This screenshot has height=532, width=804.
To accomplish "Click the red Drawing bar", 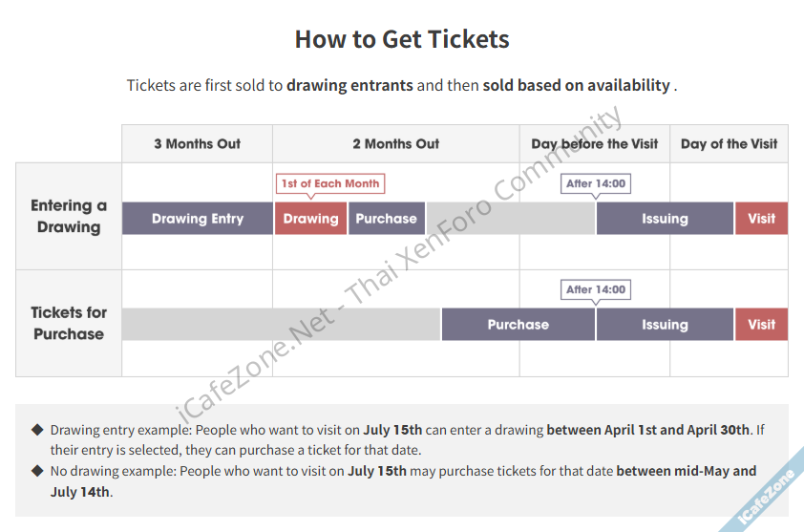I will tap(310, 219).
